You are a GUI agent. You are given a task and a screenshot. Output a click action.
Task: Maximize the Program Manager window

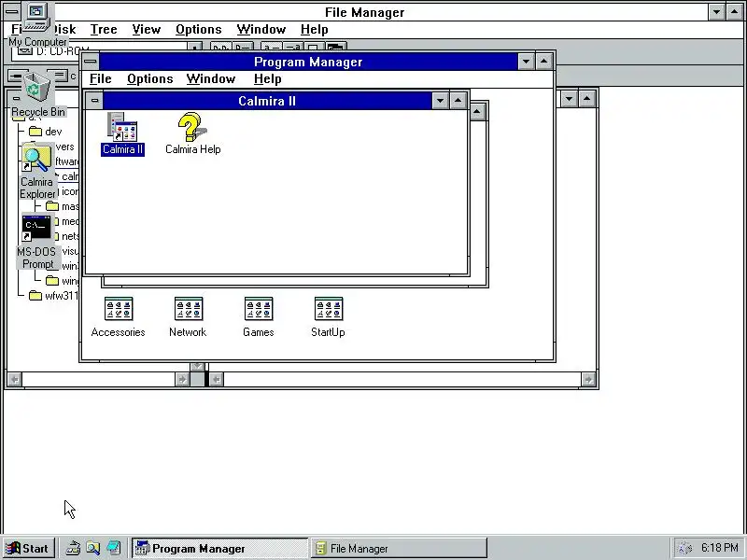[544, 62]
